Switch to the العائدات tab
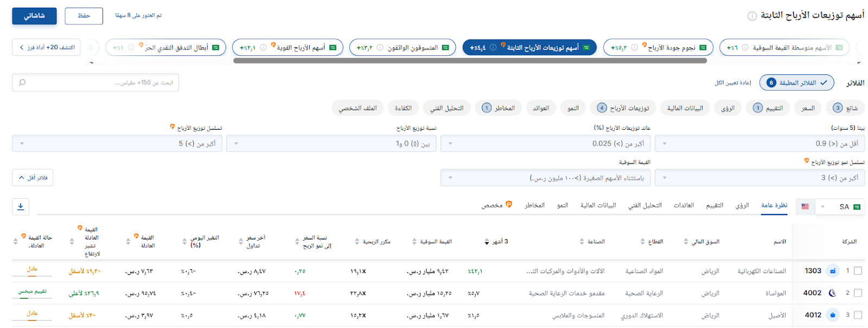868x328 pixels. [x=684, y=205]
